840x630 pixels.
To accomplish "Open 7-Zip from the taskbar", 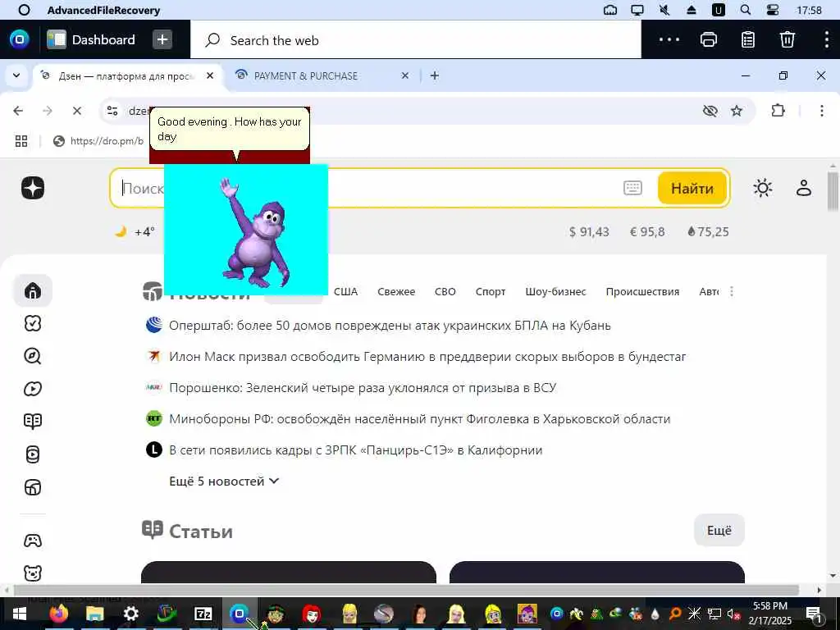I will (203, 614).
